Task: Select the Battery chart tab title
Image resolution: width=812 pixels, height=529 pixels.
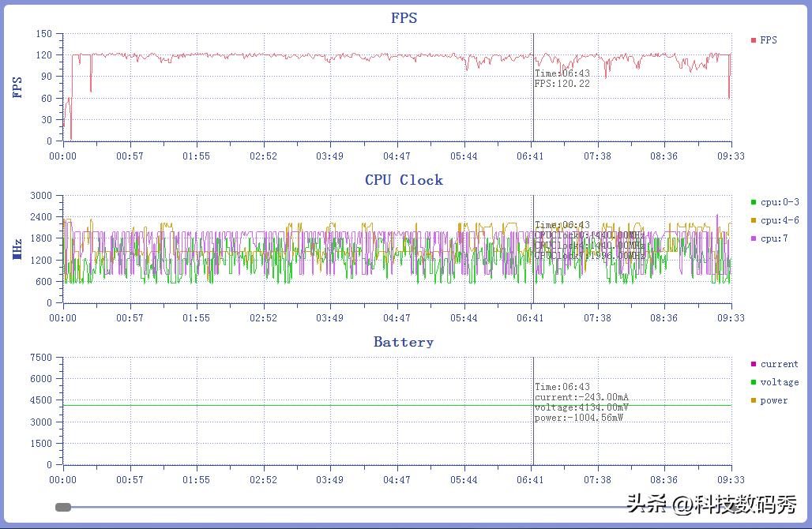Action: pyautogui.click(x=404, y=341)
